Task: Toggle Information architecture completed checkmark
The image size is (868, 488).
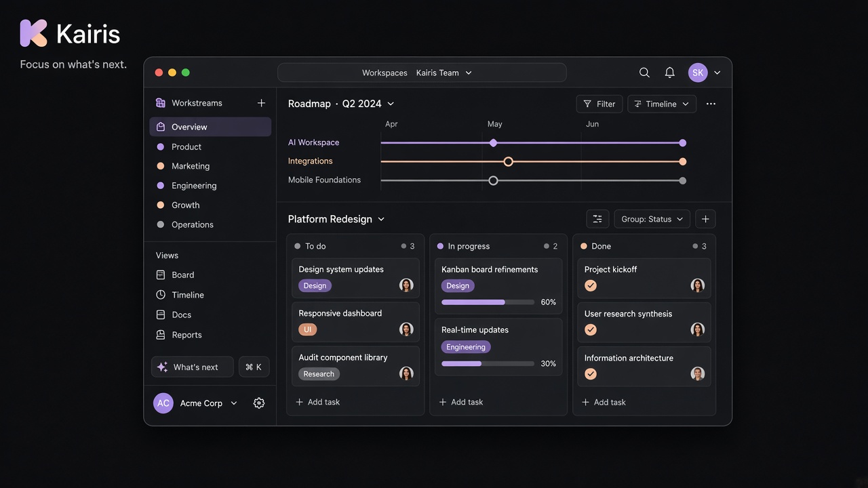Action: pos(591,373)
